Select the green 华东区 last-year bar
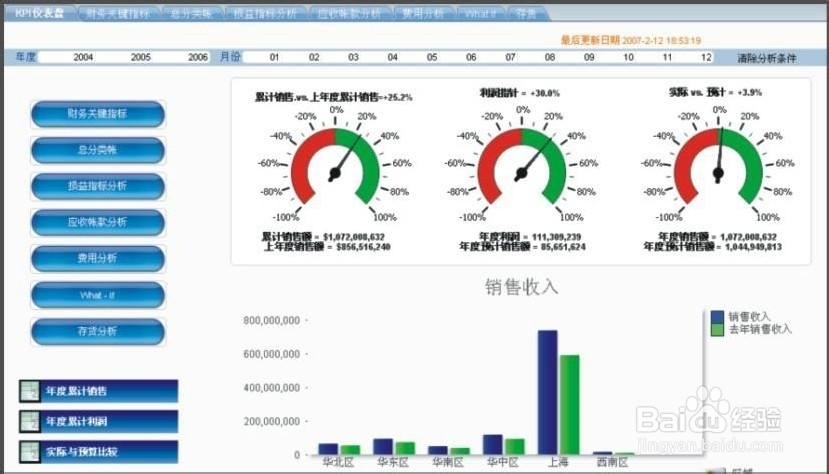829x474 pixels. point(405,449)
